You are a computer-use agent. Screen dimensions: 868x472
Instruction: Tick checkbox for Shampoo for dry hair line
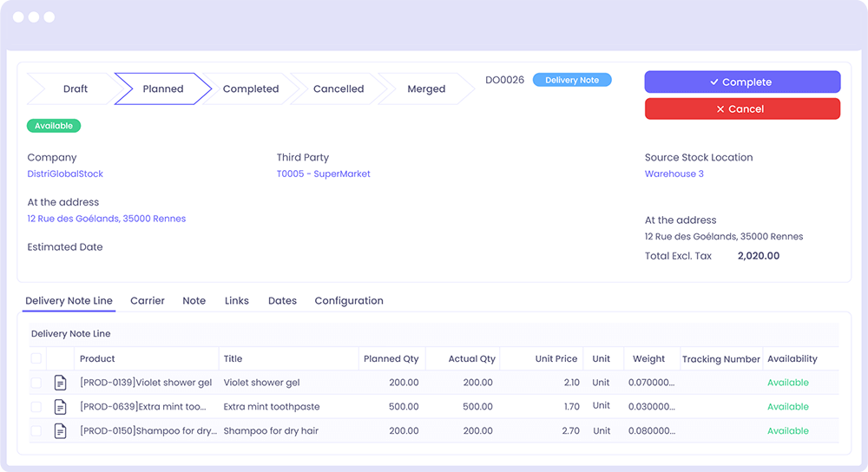(36, 430)
